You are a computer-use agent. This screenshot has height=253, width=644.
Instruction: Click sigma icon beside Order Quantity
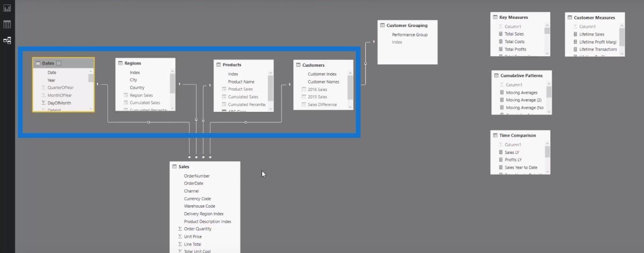click(x=180, y=229)
